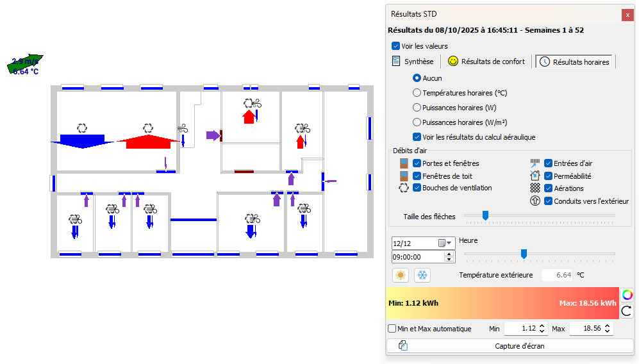639x364 pixels.
Task: Click the summer sun icon button
Action: (401, 275)
